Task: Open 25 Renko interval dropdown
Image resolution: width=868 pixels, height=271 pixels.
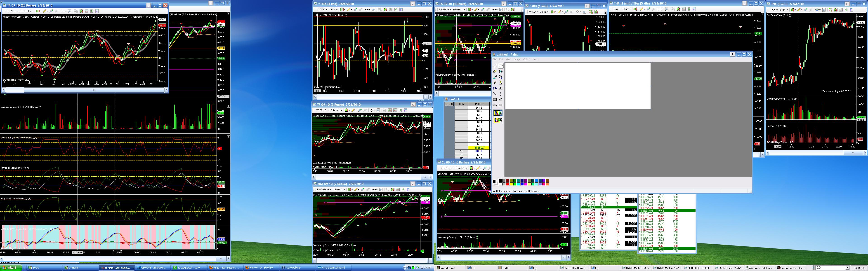Action: click(27, 11)
